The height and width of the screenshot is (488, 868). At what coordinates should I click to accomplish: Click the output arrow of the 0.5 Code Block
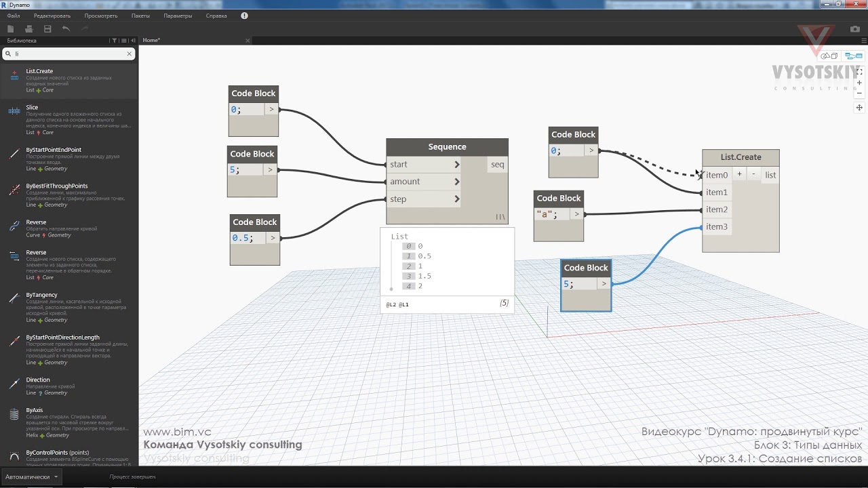[273, 238]
